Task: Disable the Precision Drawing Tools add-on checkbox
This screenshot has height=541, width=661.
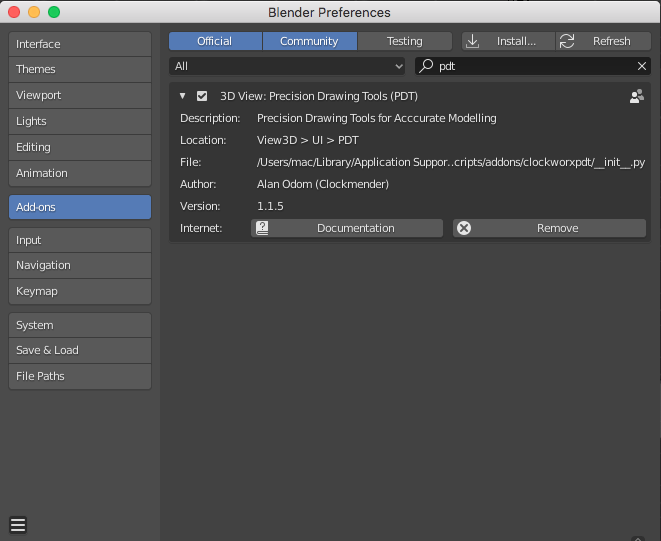Action: (x=202, y=96)
